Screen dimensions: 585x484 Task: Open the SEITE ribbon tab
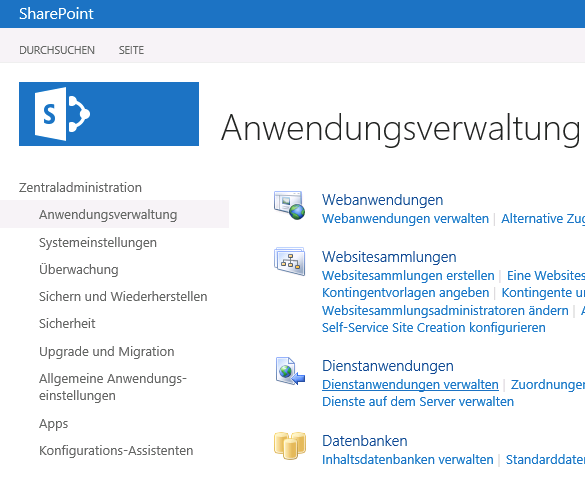pos(131,50)
